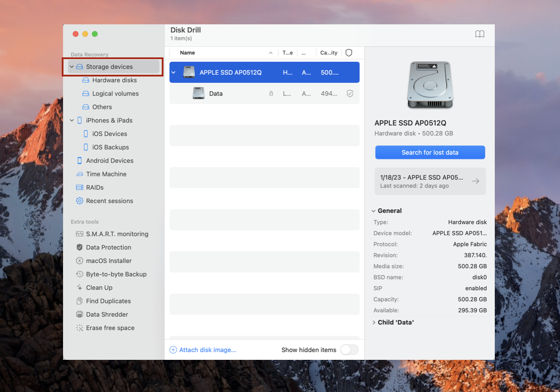
Task: Open the Time Machine section
Action: click(x=106, y=174)
